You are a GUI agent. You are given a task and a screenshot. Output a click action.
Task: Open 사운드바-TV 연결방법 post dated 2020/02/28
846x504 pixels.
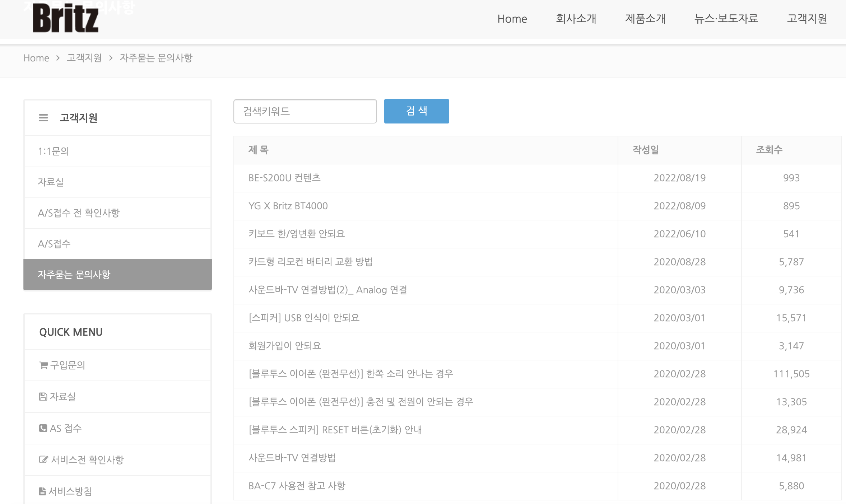[x=292, y=458]
